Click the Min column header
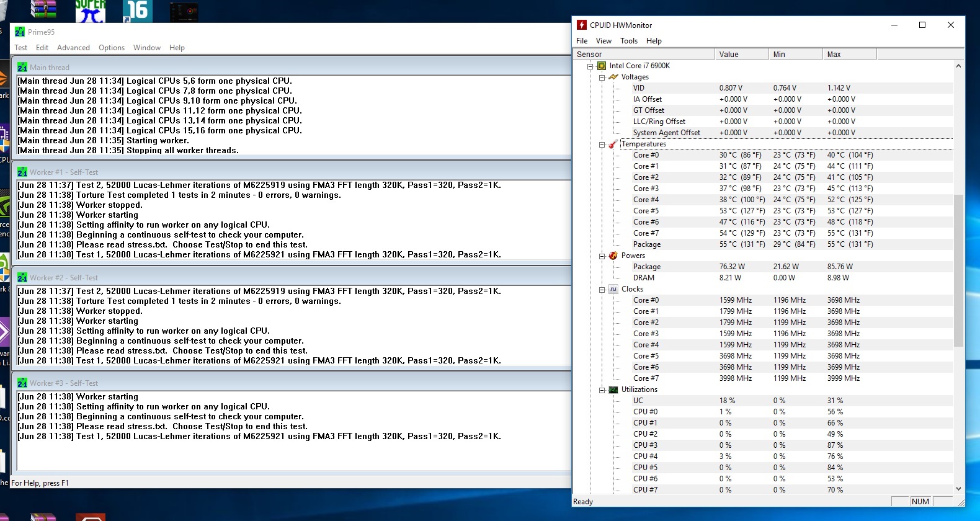This screenshot has width=980, height=521. tap(796, 54)
